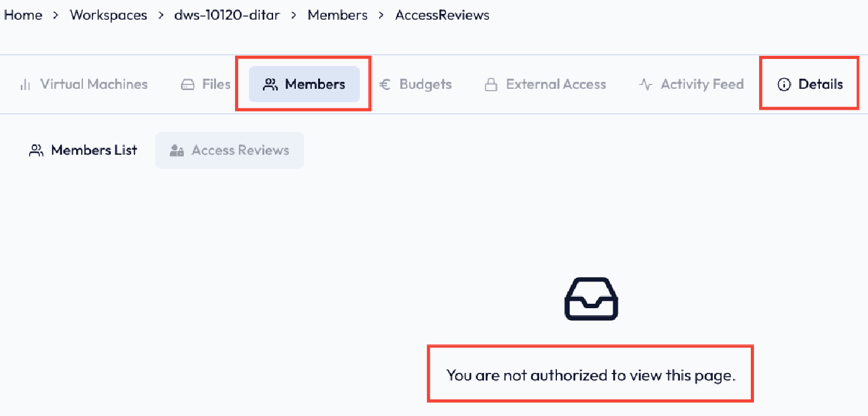Click the Details info circle icon
This screenshot has width=868, height=416.
coord(784,84)
